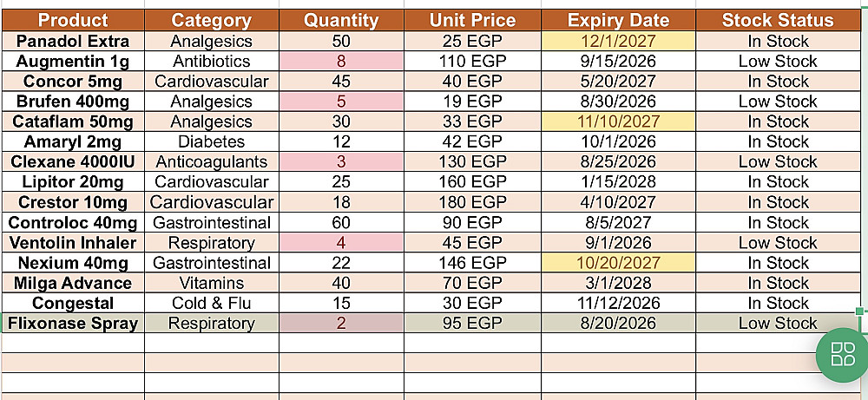The image size is (868, 400).
Task: Select the Category column header cell
Action: 212,21
